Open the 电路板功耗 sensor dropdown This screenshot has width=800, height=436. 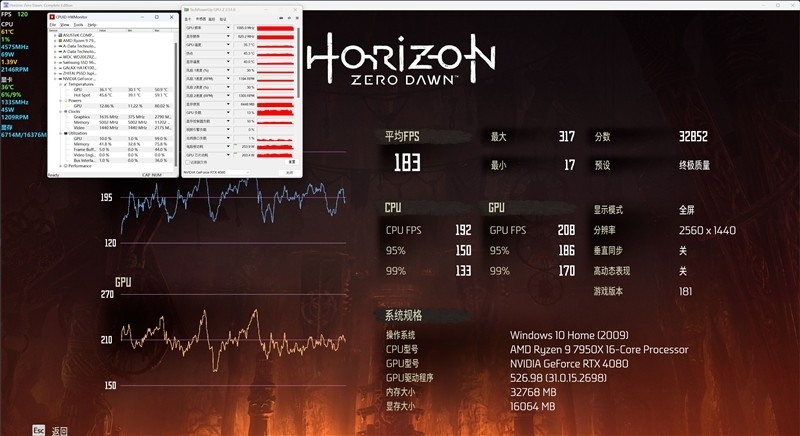point(228,146)
